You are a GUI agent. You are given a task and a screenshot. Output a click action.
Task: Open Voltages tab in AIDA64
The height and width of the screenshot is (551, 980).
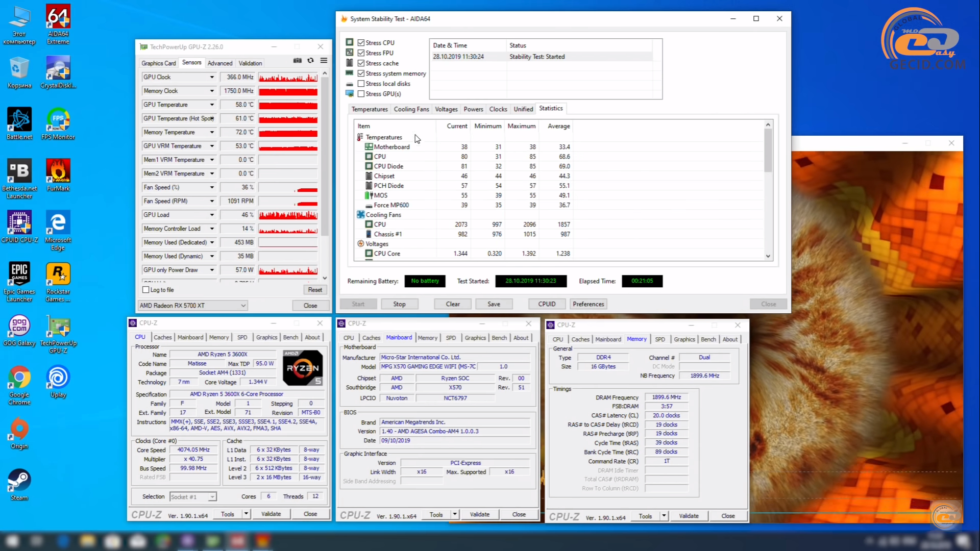click(x=446, y=109)
